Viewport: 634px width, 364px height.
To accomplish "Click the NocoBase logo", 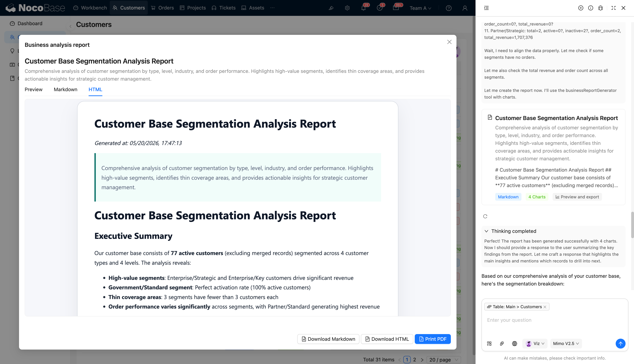I will 35,8.
